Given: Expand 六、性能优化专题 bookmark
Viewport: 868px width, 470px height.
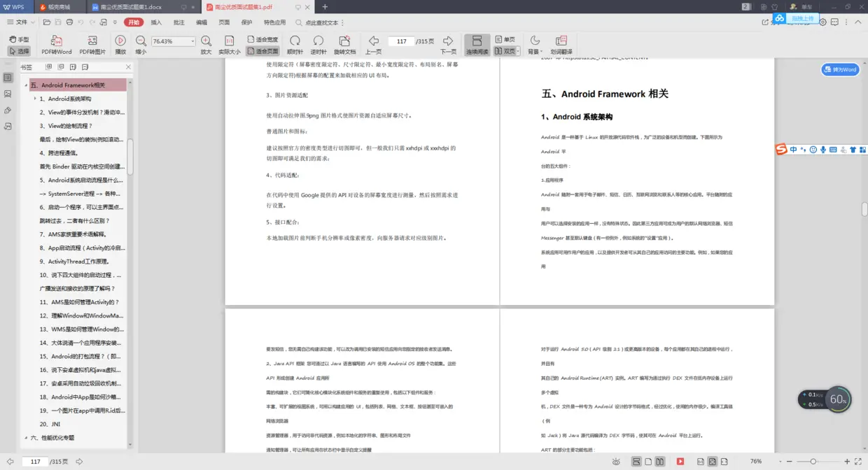Looking at the screenshot, I should click(27, 438).
